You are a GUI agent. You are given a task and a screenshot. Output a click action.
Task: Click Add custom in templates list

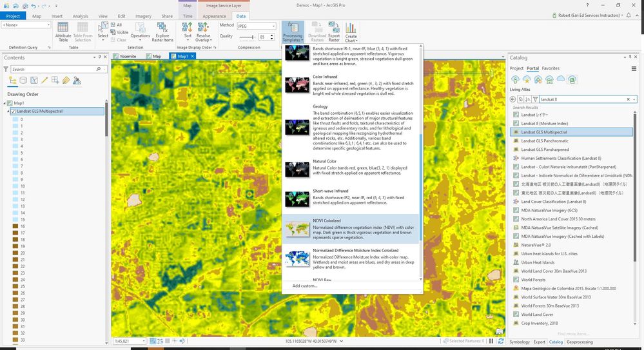[304, 286]
